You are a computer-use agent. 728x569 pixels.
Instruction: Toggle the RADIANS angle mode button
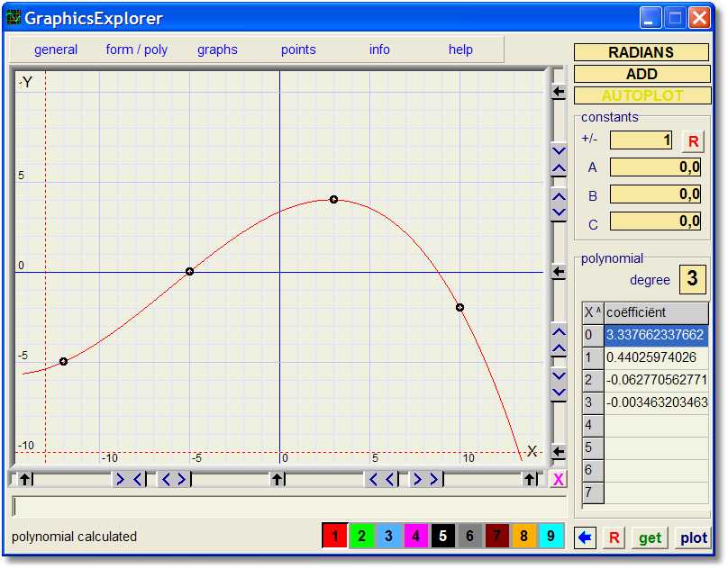642,52
